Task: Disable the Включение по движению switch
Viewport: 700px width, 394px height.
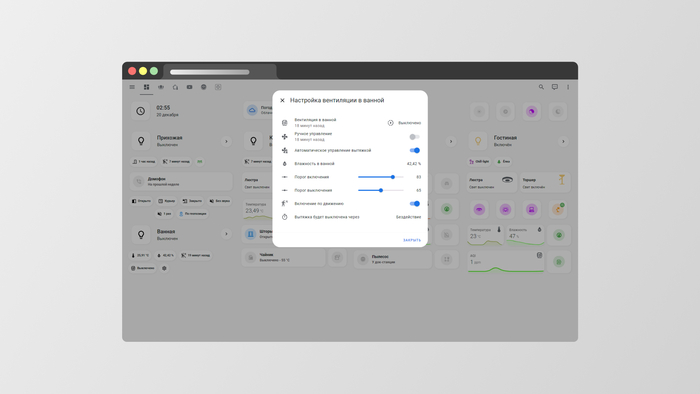Action: click(415, 203)
